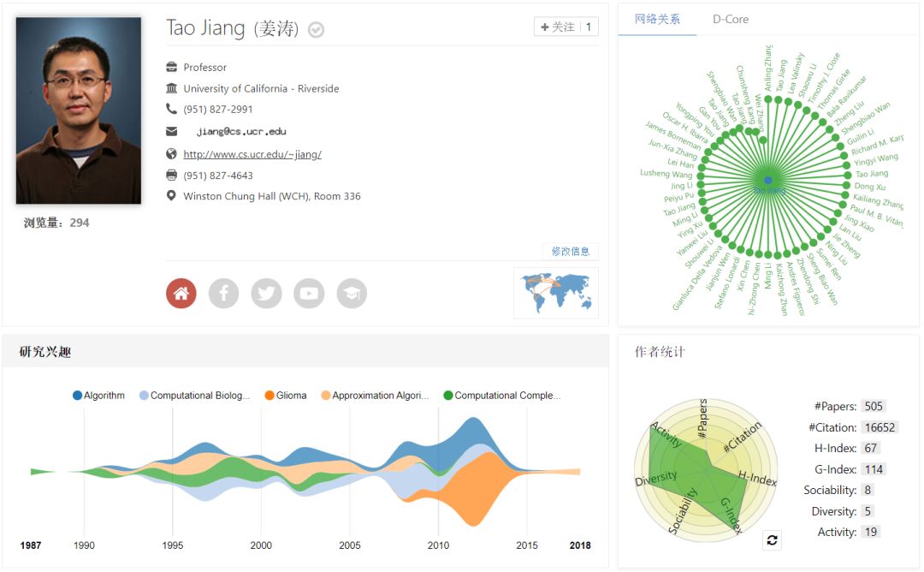924x572 pixels.
Task: Click the red home page icon
Action: pos(181,294)
